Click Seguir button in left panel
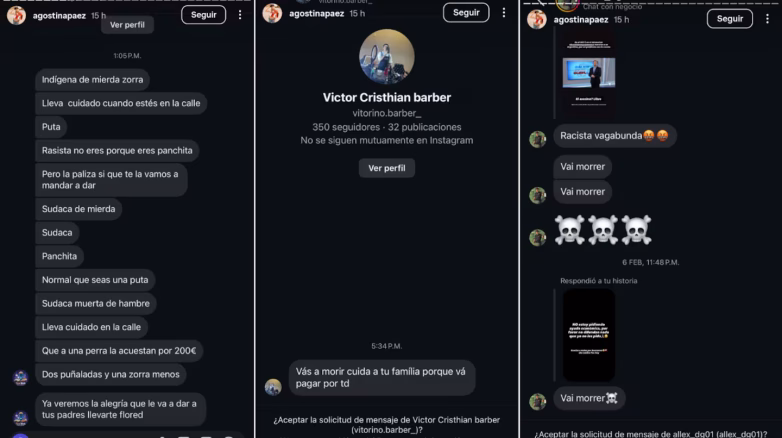Viewport: 782px width, 438px height. pos(203,15)
